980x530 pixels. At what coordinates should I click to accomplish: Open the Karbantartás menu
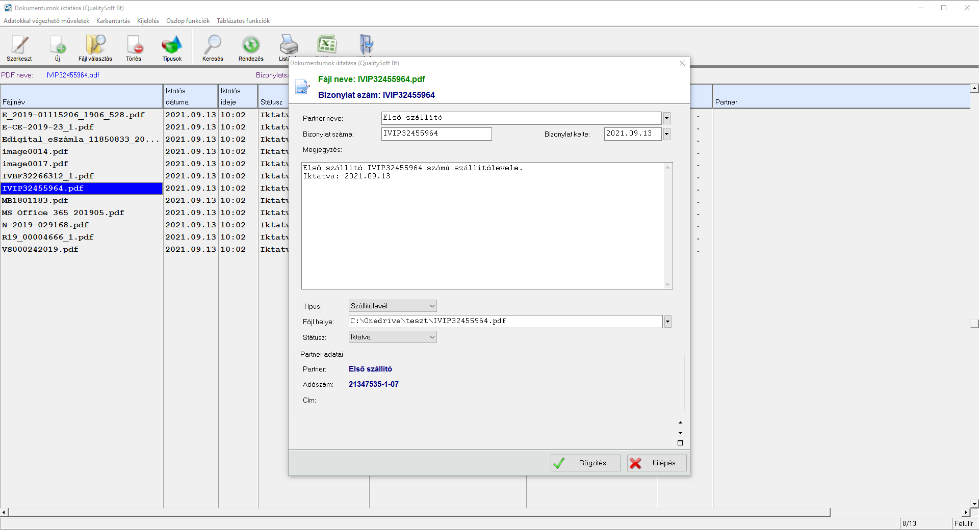point(113,21)
